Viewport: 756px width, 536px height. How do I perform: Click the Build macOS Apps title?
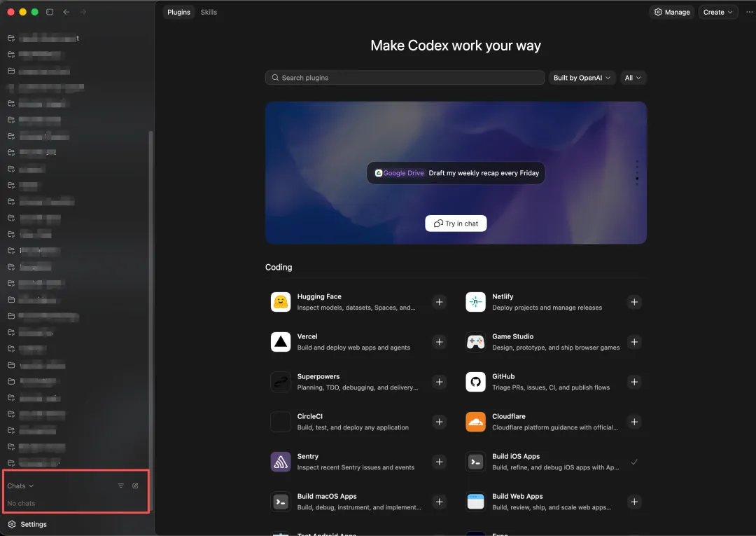tap(327, 497)
